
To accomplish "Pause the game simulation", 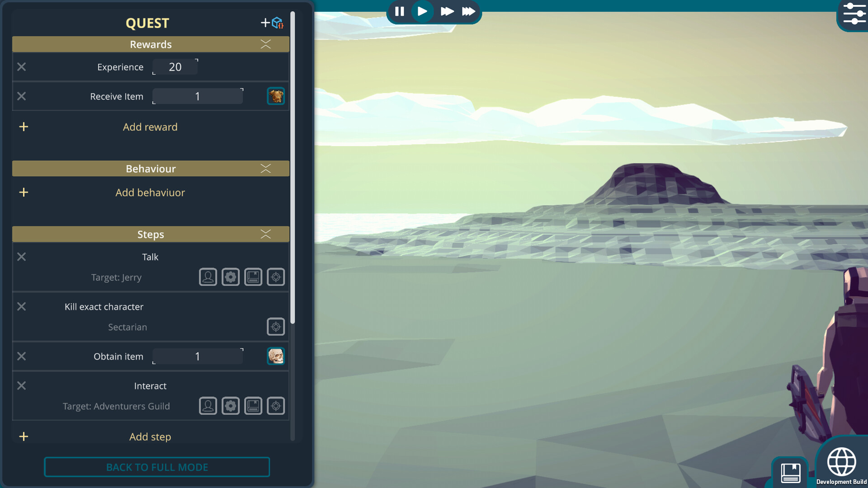I will tap(400, 11).
